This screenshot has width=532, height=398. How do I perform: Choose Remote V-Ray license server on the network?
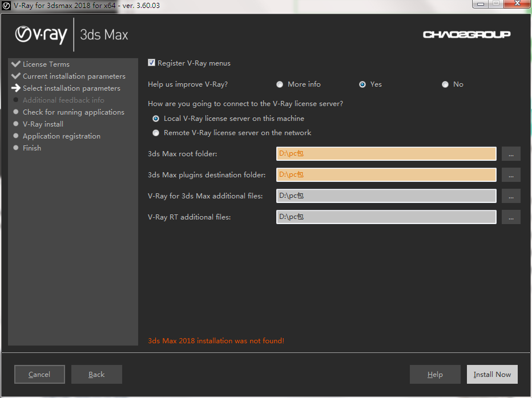[156, 133]
